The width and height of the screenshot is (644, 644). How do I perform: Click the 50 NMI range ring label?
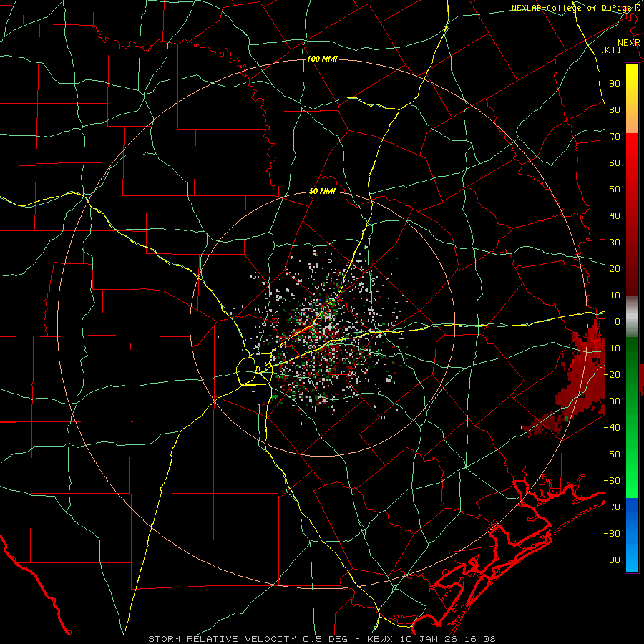point(322,191)
